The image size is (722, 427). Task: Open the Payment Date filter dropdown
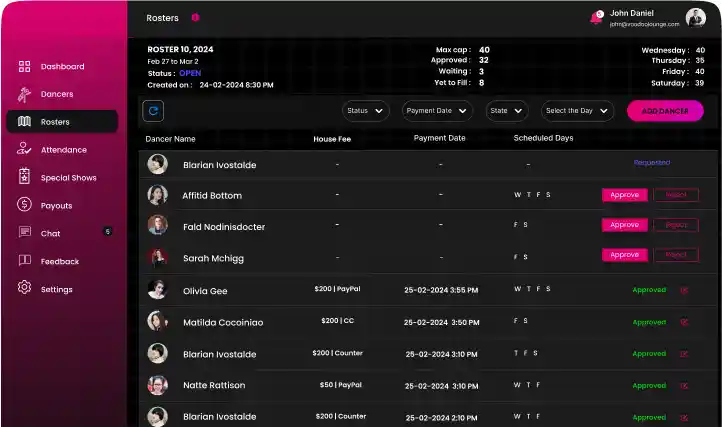point(437,111)
